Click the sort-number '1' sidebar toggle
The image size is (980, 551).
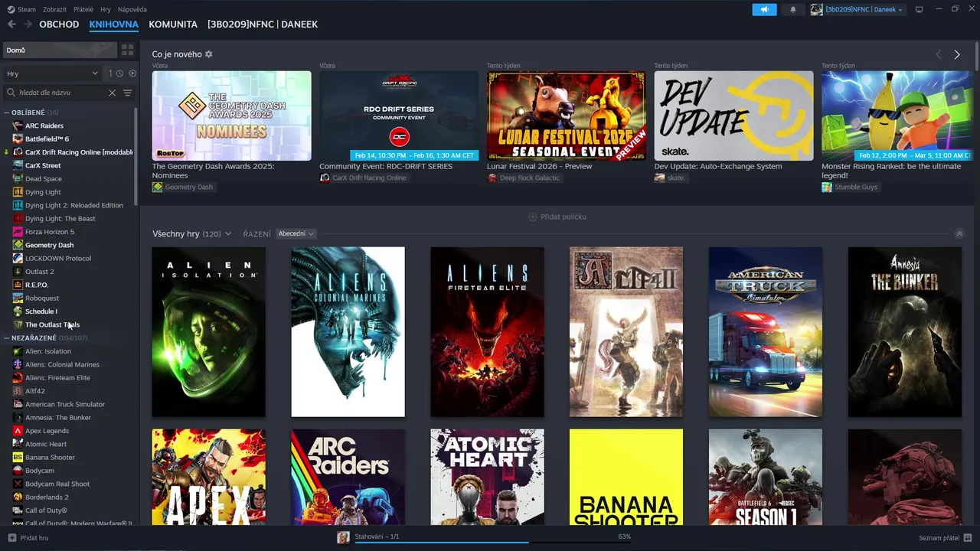[x=110, y=73]
